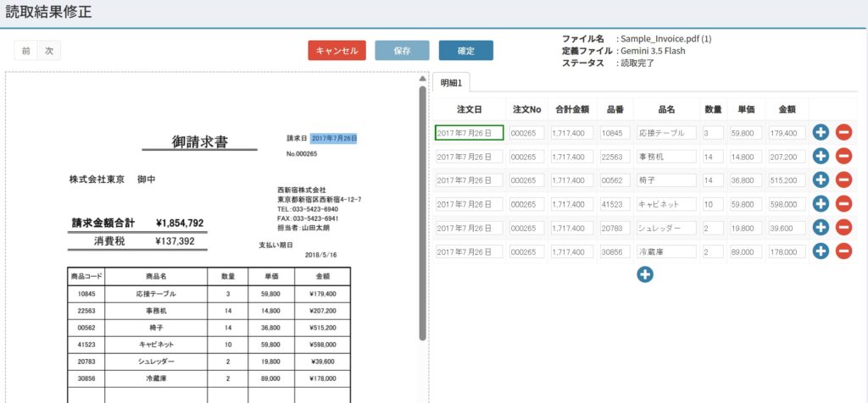Edit 金額 field containing 598,000
The height and width of the screenshot is (403, 868).
click(x=787, y=204)
